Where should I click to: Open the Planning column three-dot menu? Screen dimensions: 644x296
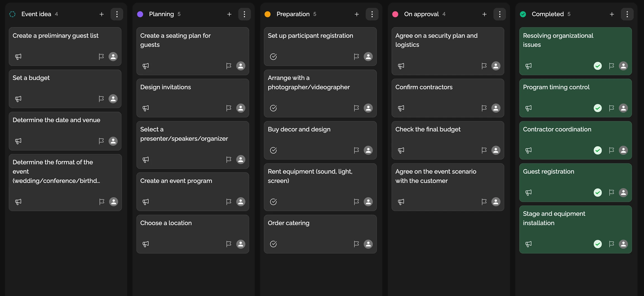pos(244,14)
